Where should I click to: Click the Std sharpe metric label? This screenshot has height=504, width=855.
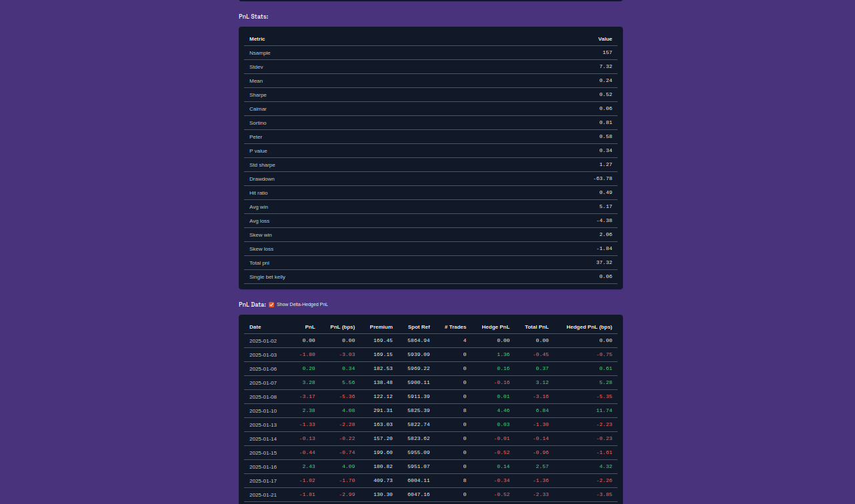pyautogui.click(x=262, y=165)
